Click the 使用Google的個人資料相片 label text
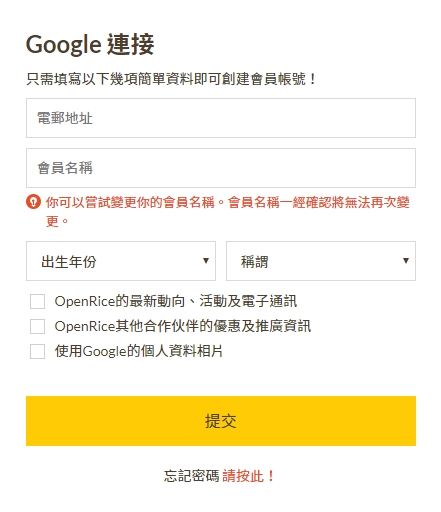Viewport: 441px width, 512px height. (139, 351)
